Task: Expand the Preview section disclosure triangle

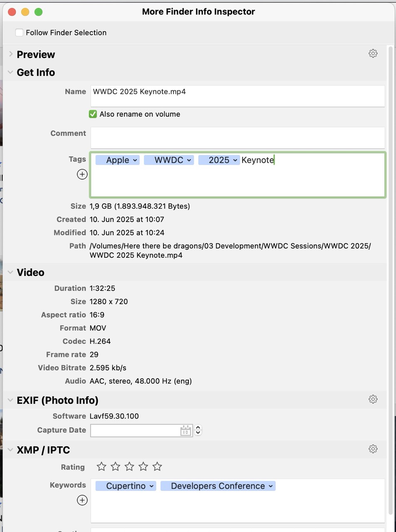Action: point(10,54)
